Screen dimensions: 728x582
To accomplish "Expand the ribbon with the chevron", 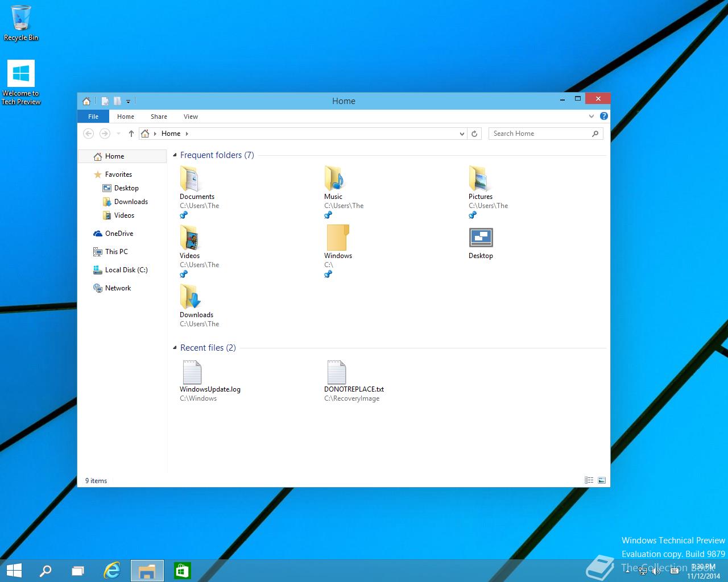I will pos(591,116).
